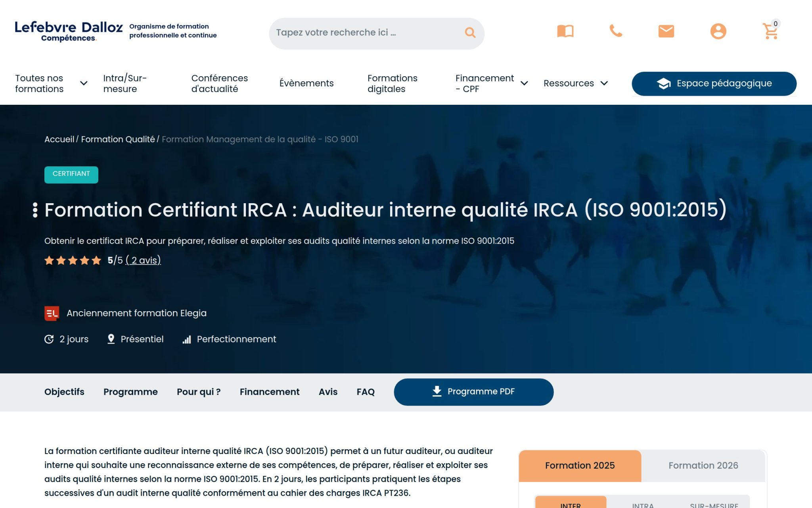This screenshot has height=508, width=812.
Task: Click the Perfectionnement level label
Action: coord(236,339)
